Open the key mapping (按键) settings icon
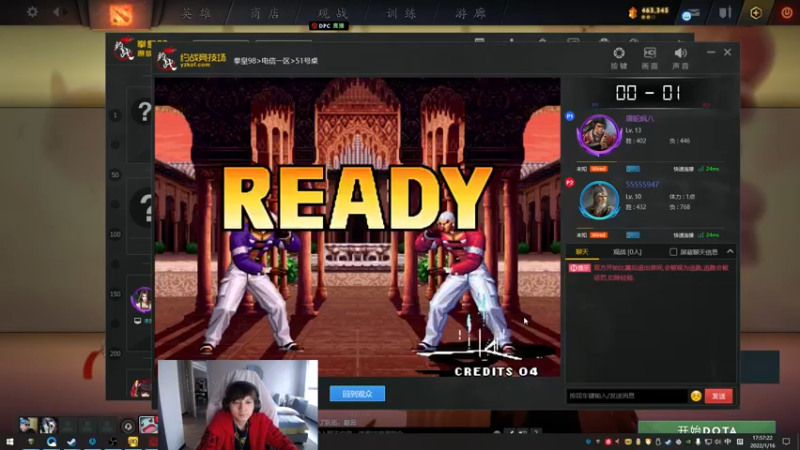The image size is (800, 450). [x=619, y=53]
